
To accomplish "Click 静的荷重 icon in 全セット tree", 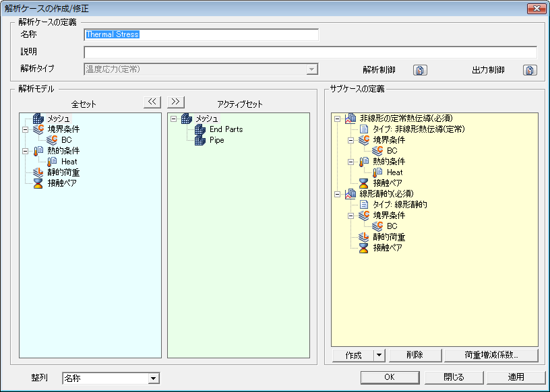I will pyautogui.click(x=38, y=172).
